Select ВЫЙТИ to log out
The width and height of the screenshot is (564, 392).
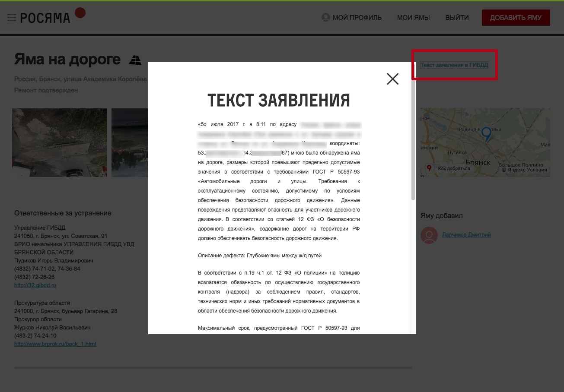tap(457, 18)
